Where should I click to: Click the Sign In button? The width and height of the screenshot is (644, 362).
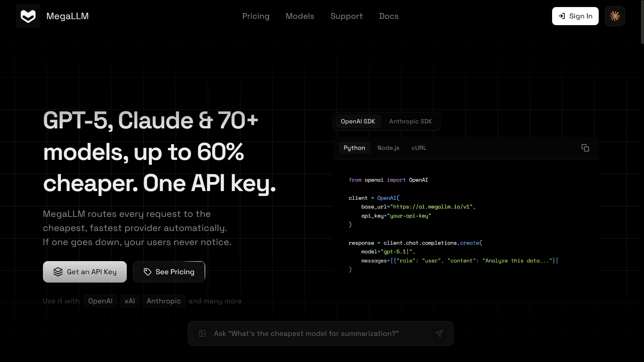[575, 16]
